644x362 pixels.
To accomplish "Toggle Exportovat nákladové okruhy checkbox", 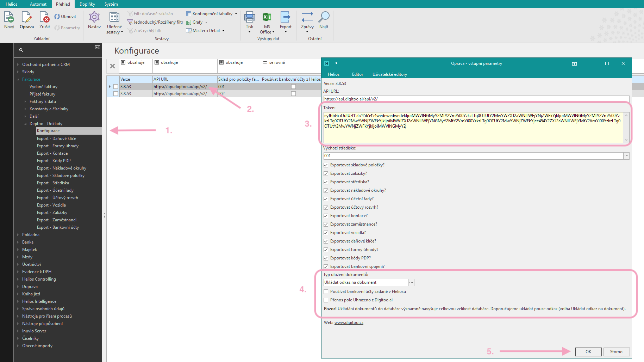I will pos(326,190).
